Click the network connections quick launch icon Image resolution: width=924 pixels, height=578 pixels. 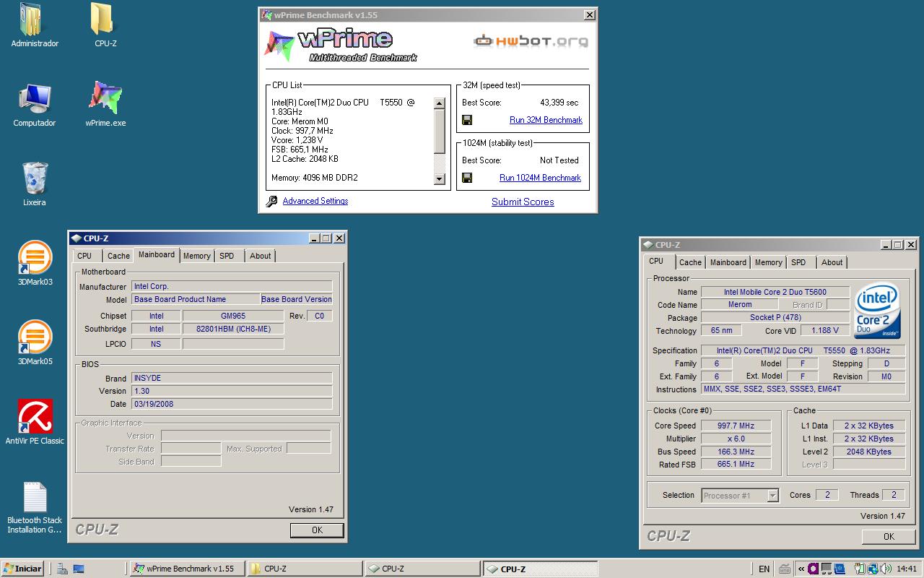(63, 569)
